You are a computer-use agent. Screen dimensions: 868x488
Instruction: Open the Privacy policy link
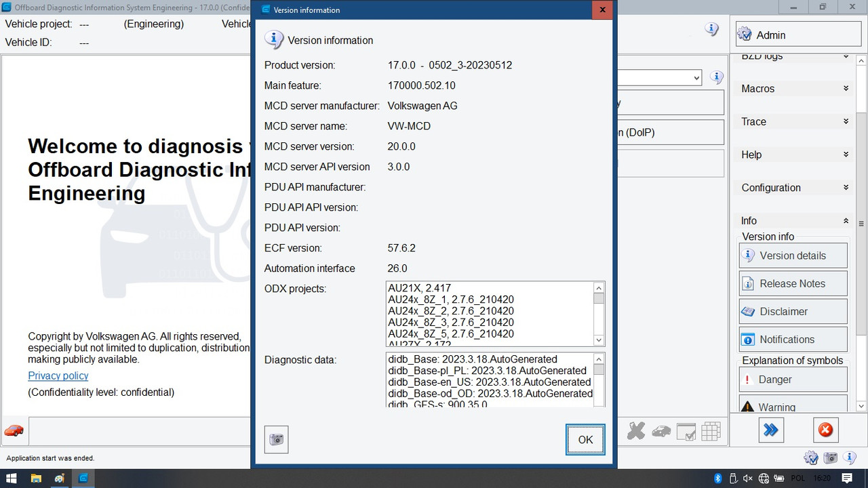pos(58,375)
